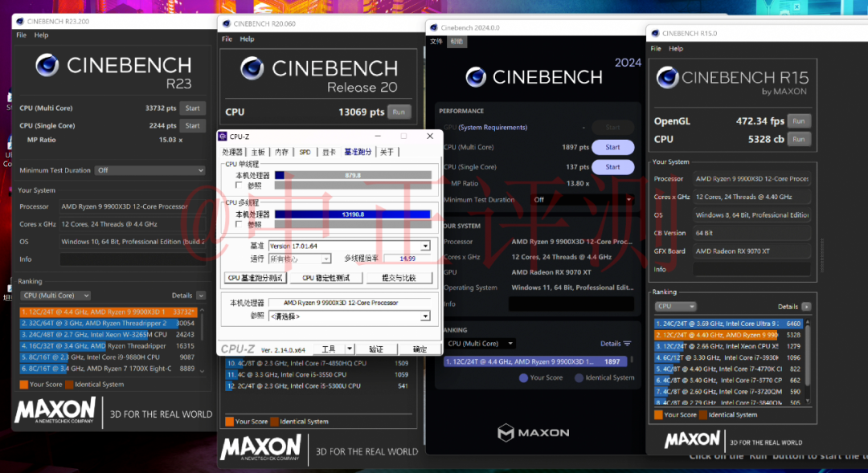
Task: Click the Cinebench R23.200 title bar icon
Action: [20, 22]
